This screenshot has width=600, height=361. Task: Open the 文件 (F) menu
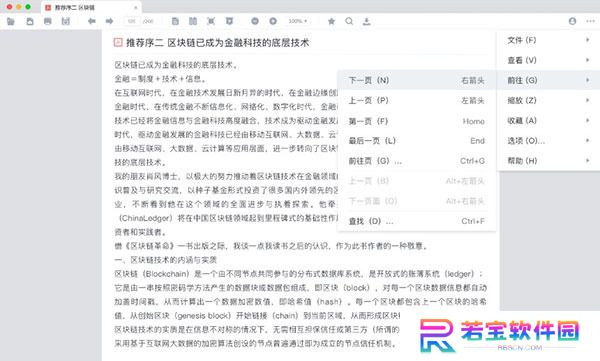548,40
